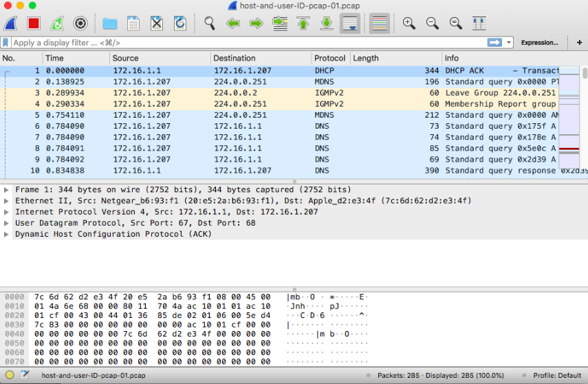Find a packet magnifier icon

click(x=210, y=23)
